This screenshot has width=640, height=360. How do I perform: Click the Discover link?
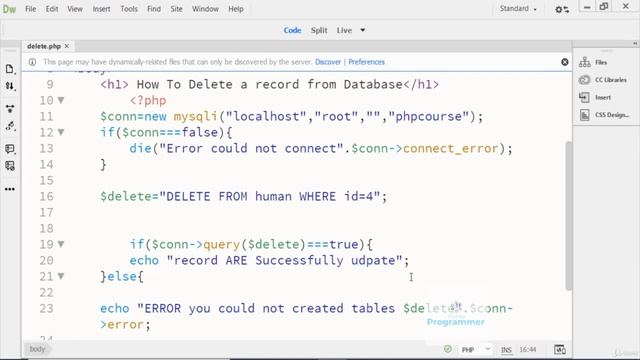[x=328, y=62]
